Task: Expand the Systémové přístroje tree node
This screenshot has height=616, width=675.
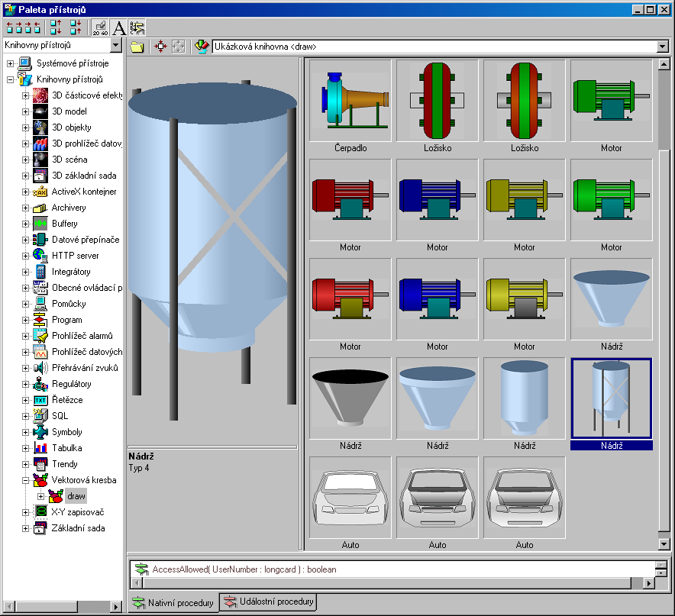Action: (11, 63)
